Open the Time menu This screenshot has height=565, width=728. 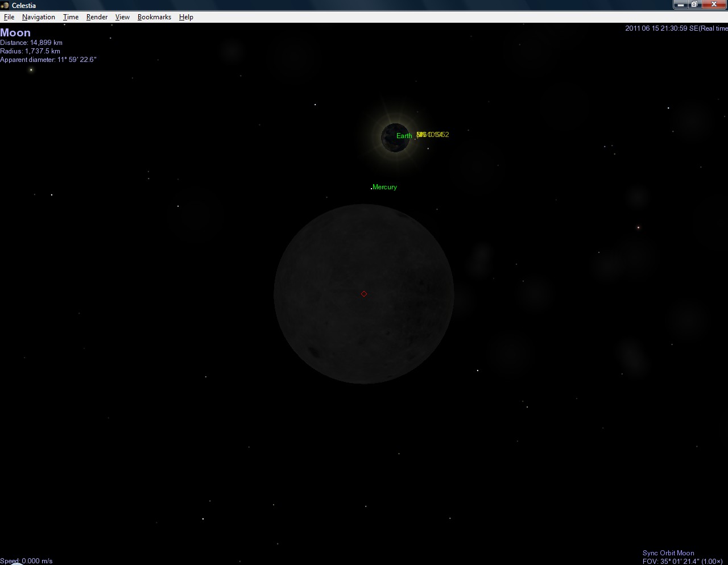click(71, 17)
